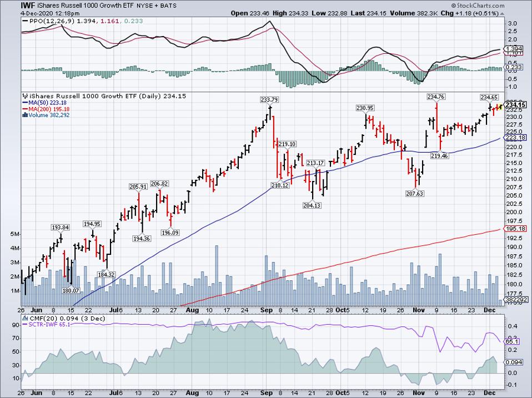The image size is (532, 398).
Task: Click the 234.15 last-price tag on right axis
Action: 516,105
